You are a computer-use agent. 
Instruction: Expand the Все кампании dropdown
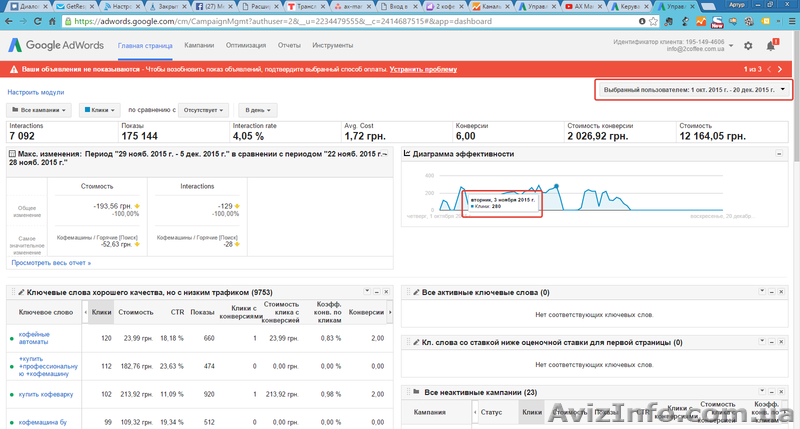[x=39, y=109]
